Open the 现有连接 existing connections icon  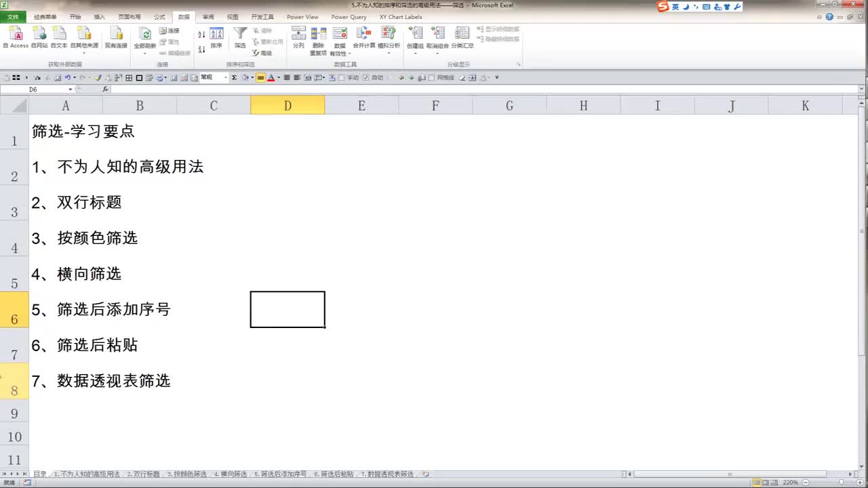[x=116, y=37]
